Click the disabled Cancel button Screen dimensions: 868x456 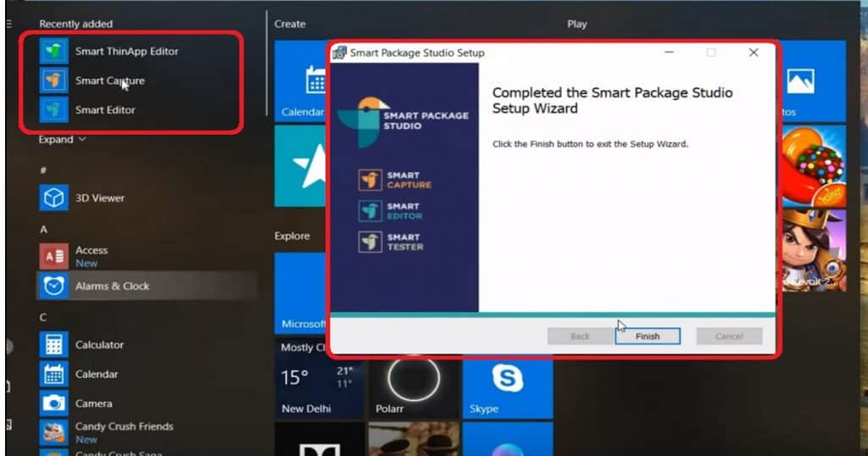(x=729, y=336)
